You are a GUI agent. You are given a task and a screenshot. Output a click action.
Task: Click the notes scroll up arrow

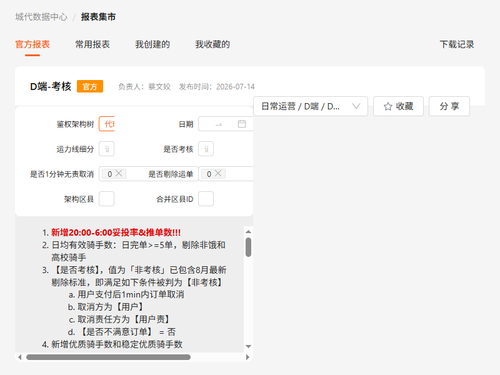point(248,232)
